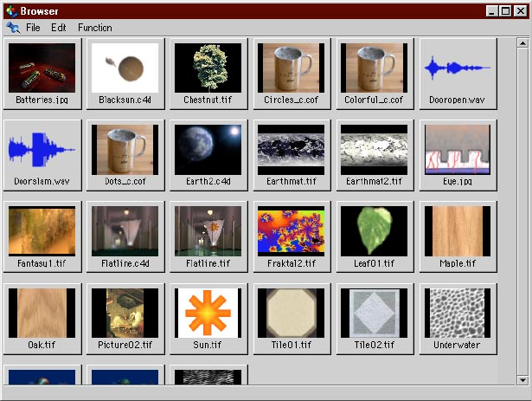Minimize the Browser window
Screen dimensions: 532x401
pos(491,11)
